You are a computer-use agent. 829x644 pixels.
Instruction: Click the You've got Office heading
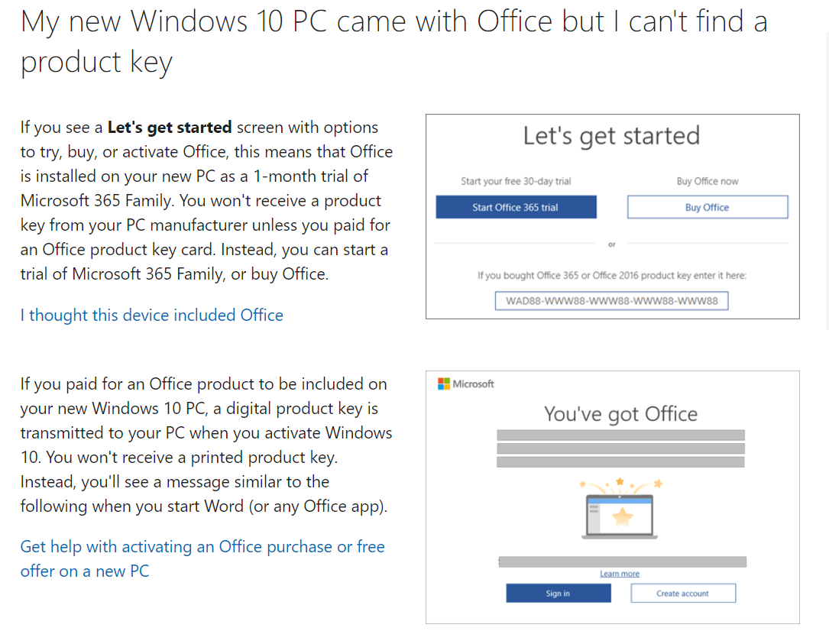620,414
